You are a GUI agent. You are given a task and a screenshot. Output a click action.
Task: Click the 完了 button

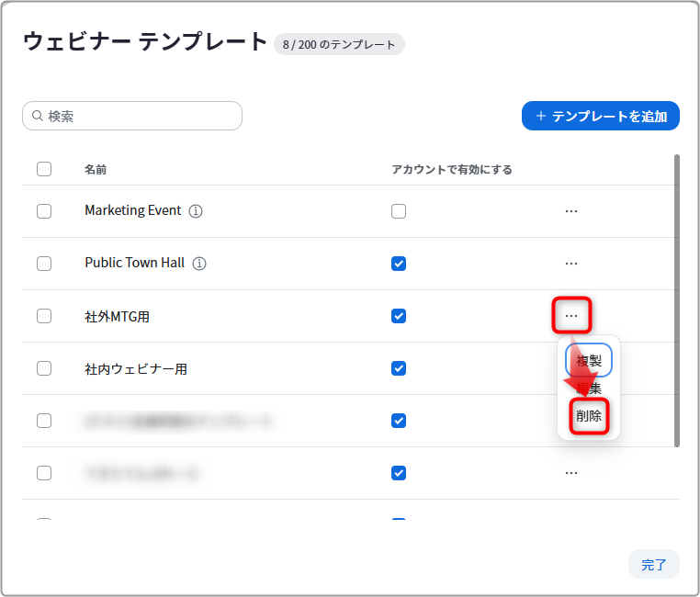point(653,565)
